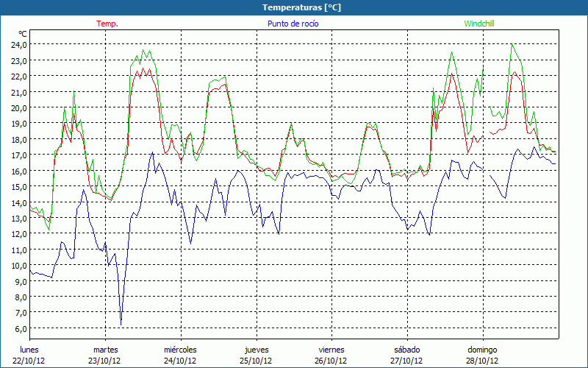Click the °C unit label on the y-axis
Image resolution: width=588 pixels, height=368 pixels.
click(23, 34)
